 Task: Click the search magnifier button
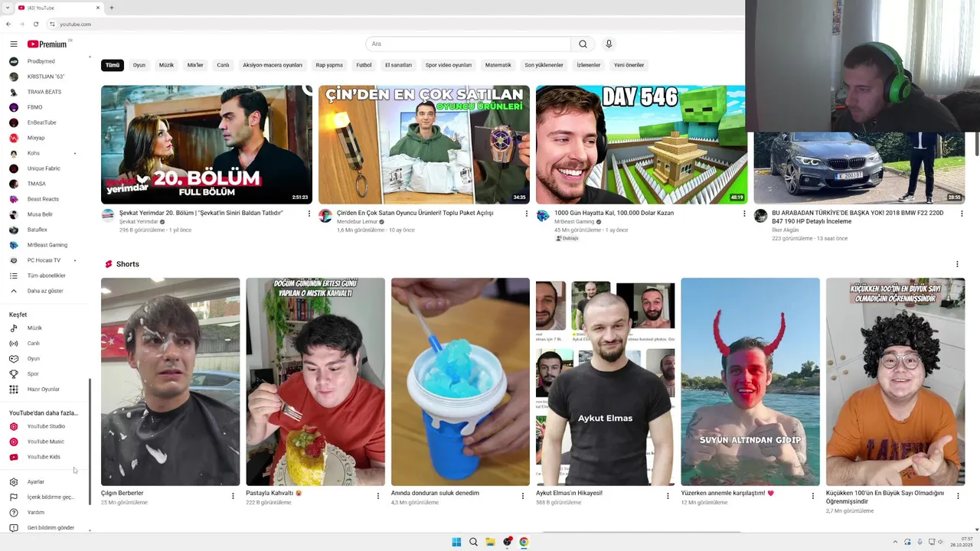583,44
